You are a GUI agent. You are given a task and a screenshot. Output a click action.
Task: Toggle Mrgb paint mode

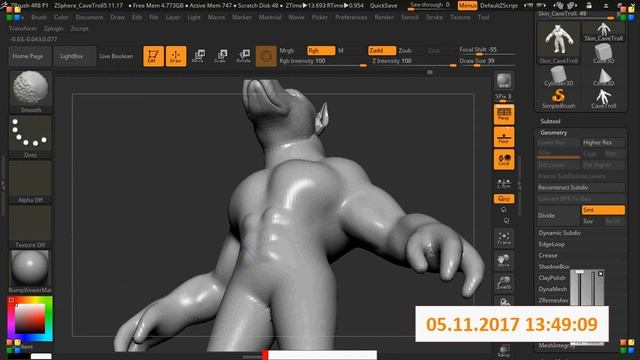[x=287, y=51]
